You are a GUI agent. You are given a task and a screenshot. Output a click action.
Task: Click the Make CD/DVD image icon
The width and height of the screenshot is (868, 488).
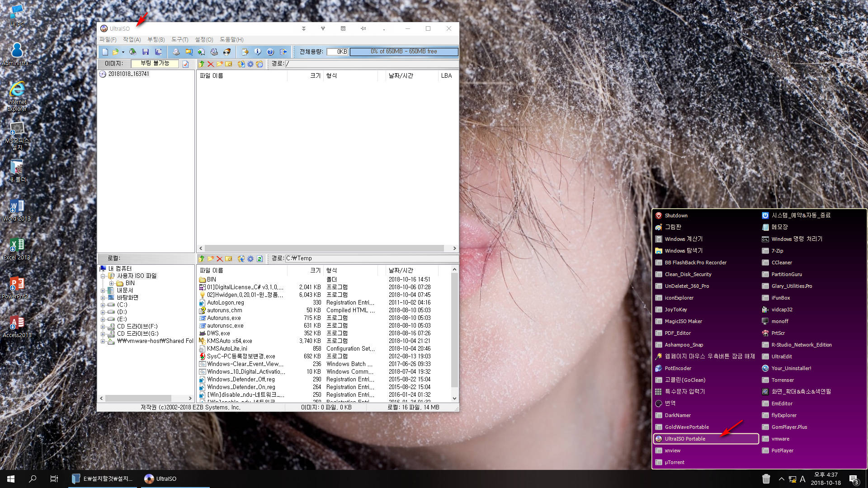176,52
